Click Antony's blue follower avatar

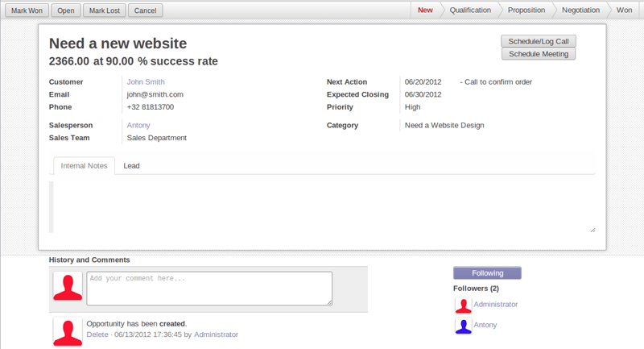[x=464, y=326]
